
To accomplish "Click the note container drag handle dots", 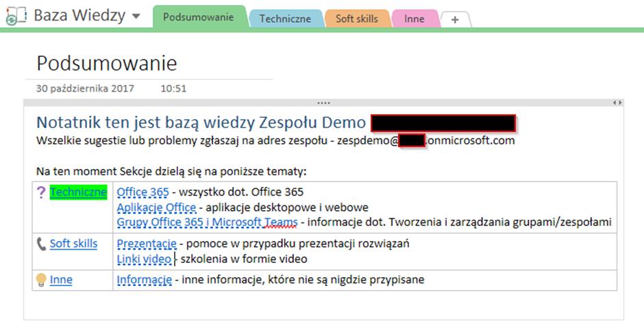I will [323, 103].
